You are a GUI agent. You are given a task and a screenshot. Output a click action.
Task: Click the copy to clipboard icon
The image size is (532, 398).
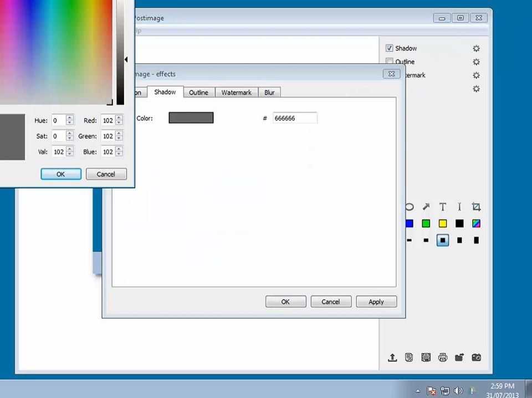tap(409, 358)
